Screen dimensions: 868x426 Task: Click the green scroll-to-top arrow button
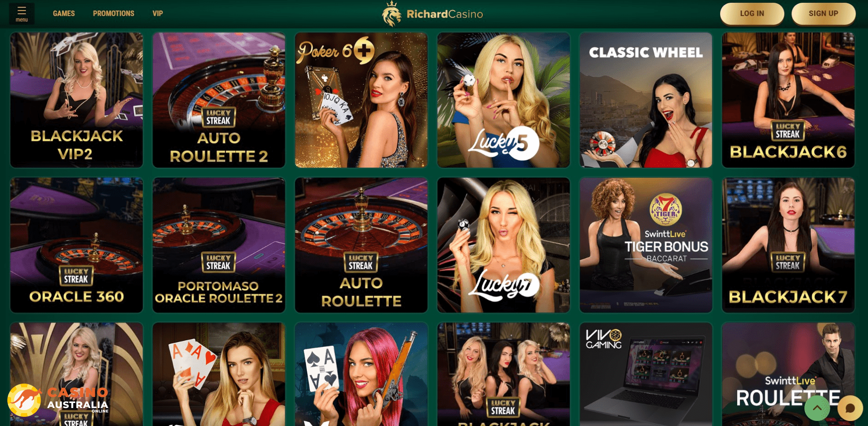[817, 408]
